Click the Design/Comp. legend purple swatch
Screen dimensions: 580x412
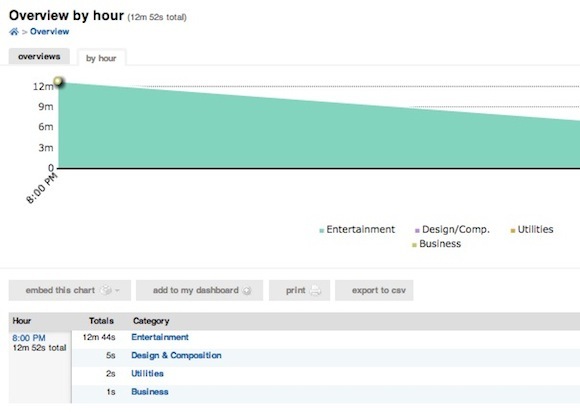pyautogui.click(x=417, y=231)
